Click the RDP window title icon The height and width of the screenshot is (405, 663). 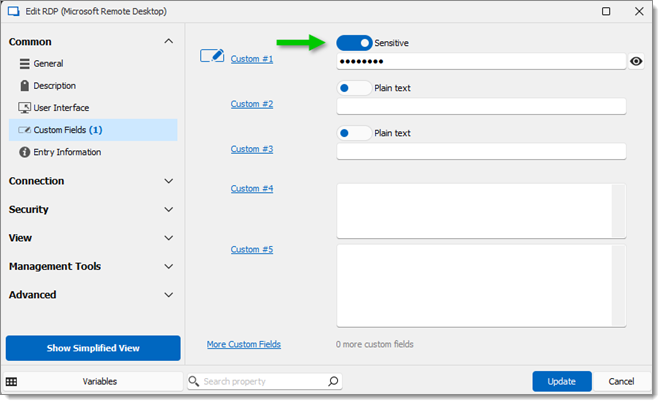(14, 11)
